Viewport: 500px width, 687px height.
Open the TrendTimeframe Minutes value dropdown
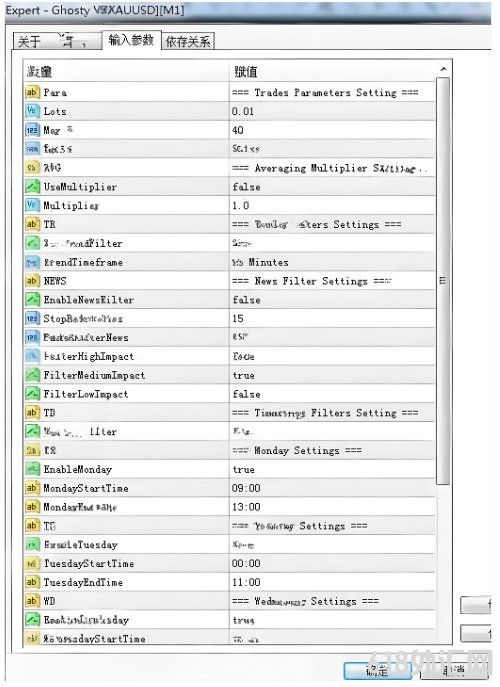pos(332,262)
